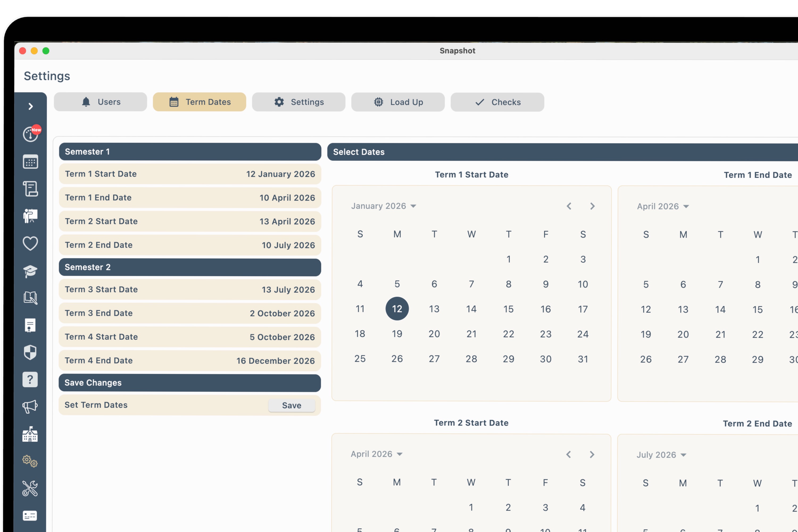The width and height of the screenshot is (798, 532).
Task: Open the shield icon in the sidebar
Action: coord(30,352)
